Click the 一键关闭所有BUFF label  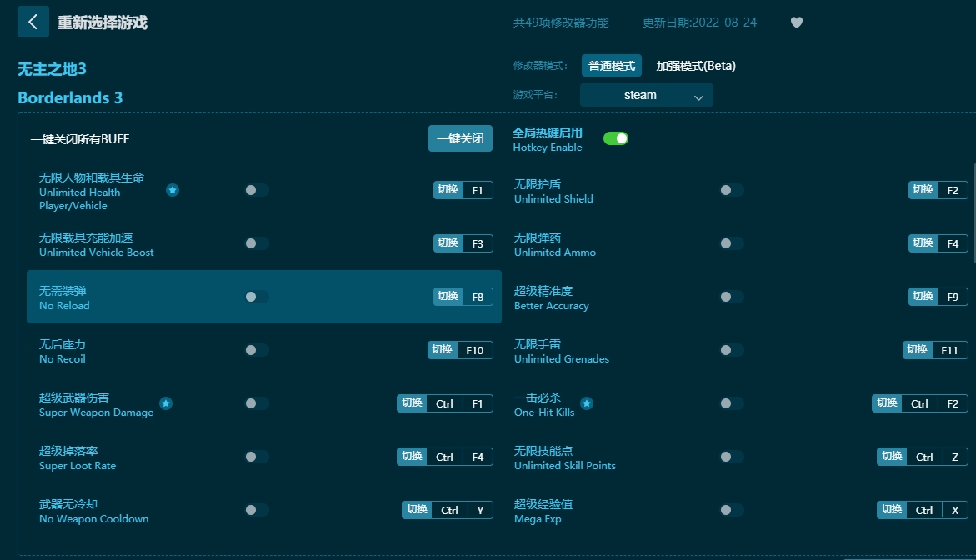click(x=80, y=139)
